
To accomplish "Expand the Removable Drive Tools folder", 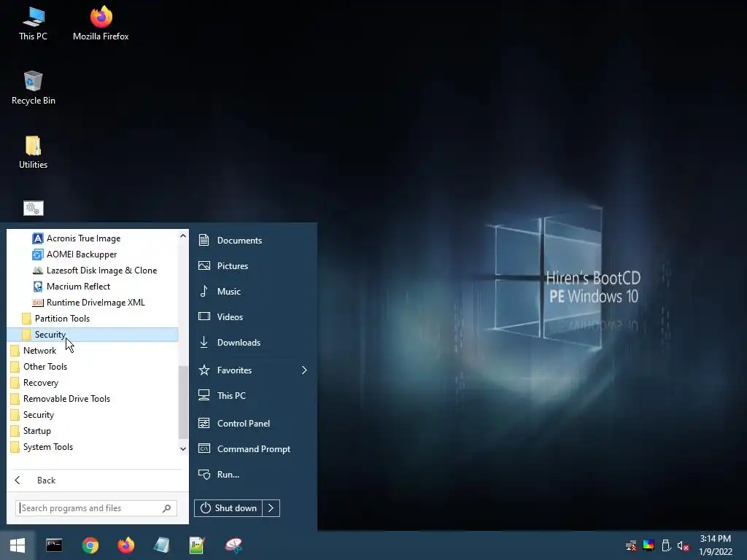I will pyautogui.click(x=93, y=399).
